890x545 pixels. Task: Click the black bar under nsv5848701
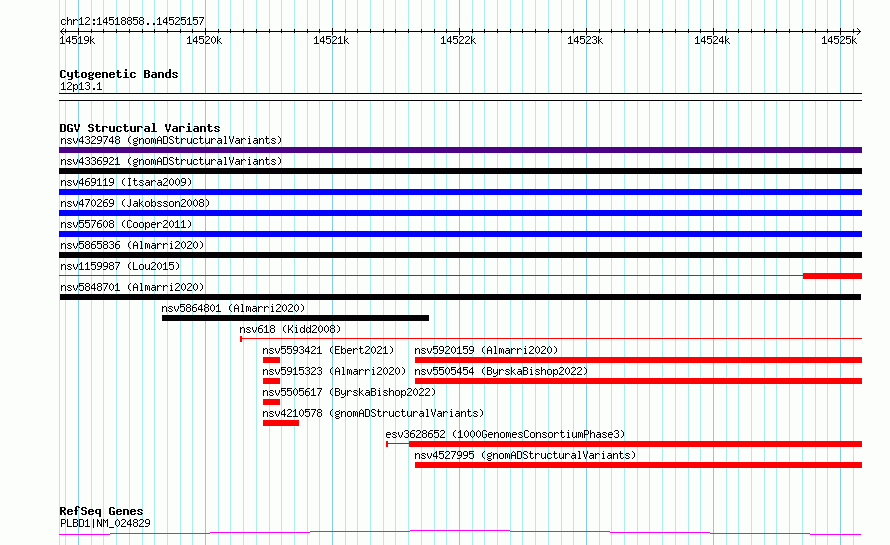[460, 297]
